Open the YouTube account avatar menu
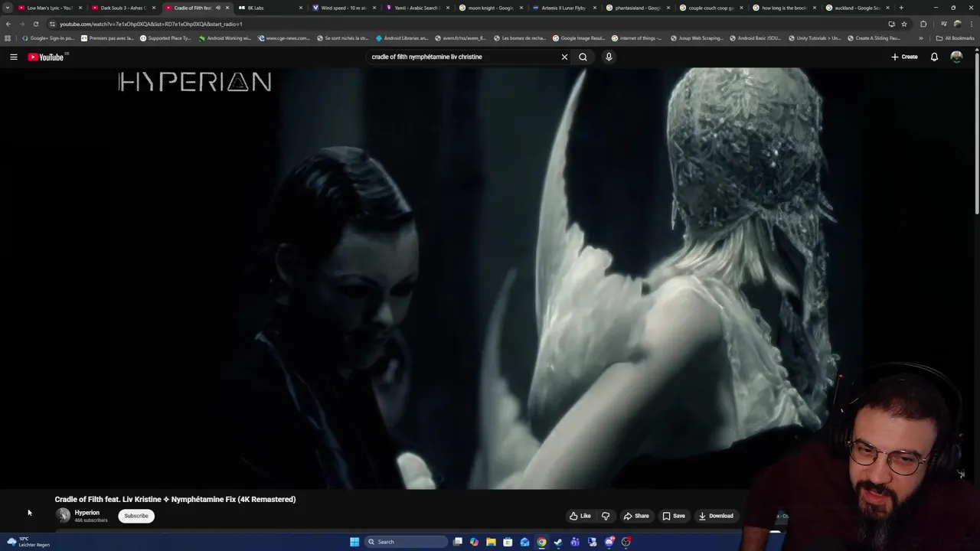The height and width of the screenshot is (551, 980). tap(956, 57)
